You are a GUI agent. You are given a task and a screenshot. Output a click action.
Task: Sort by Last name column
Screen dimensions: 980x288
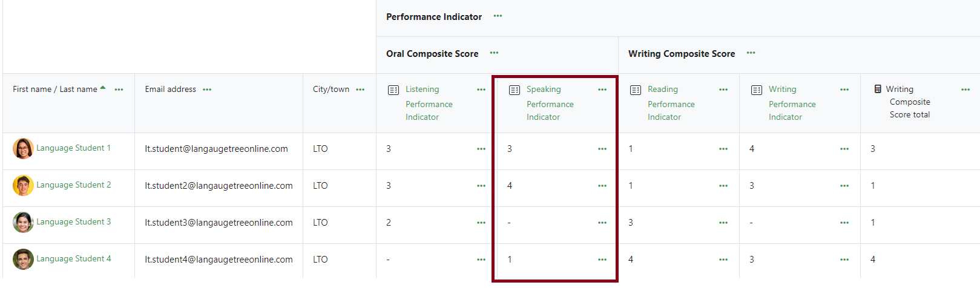coord(78,89)
